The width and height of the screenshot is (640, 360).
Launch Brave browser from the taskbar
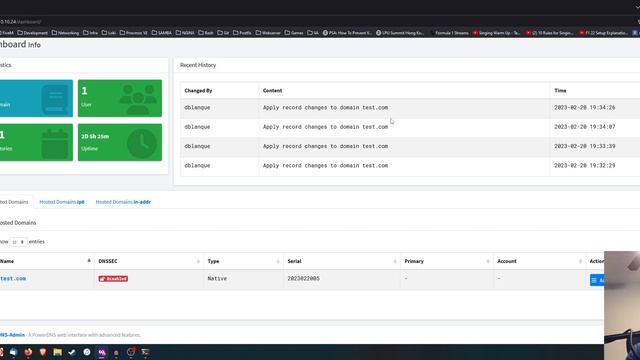pos(43,352)
